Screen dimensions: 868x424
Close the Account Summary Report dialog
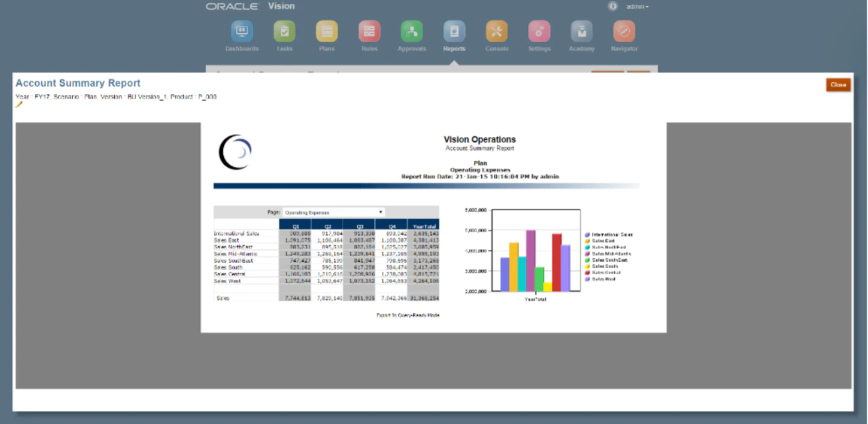[838, 85]
